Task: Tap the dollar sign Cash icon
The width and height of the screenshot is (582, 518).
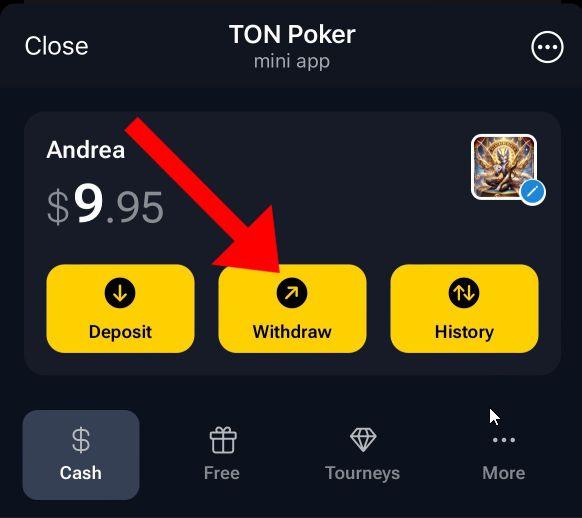Action: [x=81, y=440]
